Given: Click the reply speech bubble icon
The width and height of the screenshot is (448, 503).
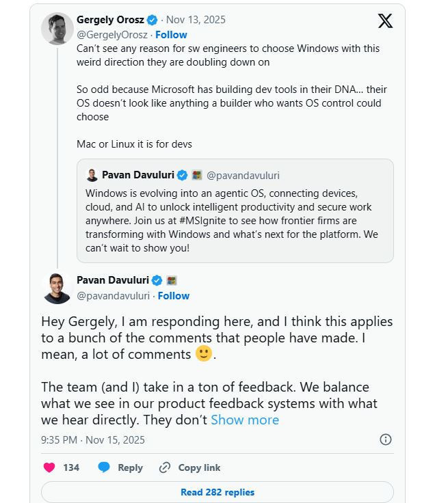Looking at the screenshot, I should pyautogui.click(x=104, y=467).
